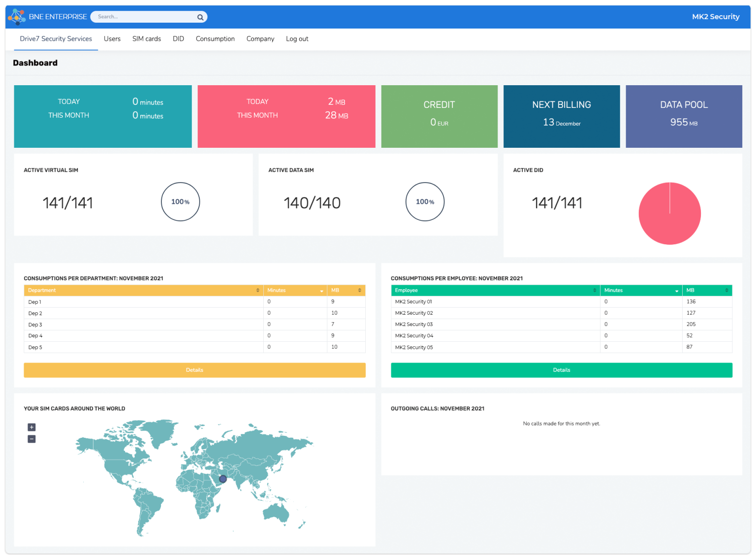Screen dimensions: 756x559
Task: Open Details for employee consumptions
Action: (x=561, y=370)
